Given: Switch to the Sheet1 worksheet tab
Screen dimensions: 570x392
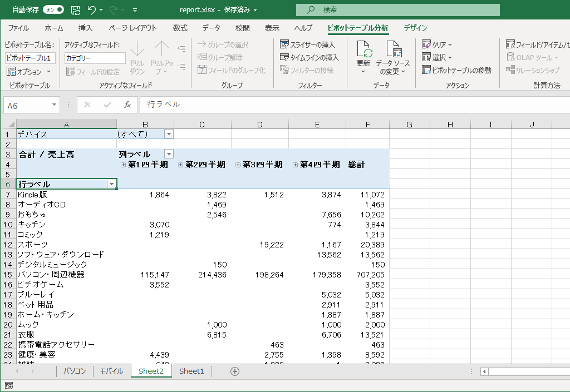Looking at the screenshot, I should click(x=191, y=371).
